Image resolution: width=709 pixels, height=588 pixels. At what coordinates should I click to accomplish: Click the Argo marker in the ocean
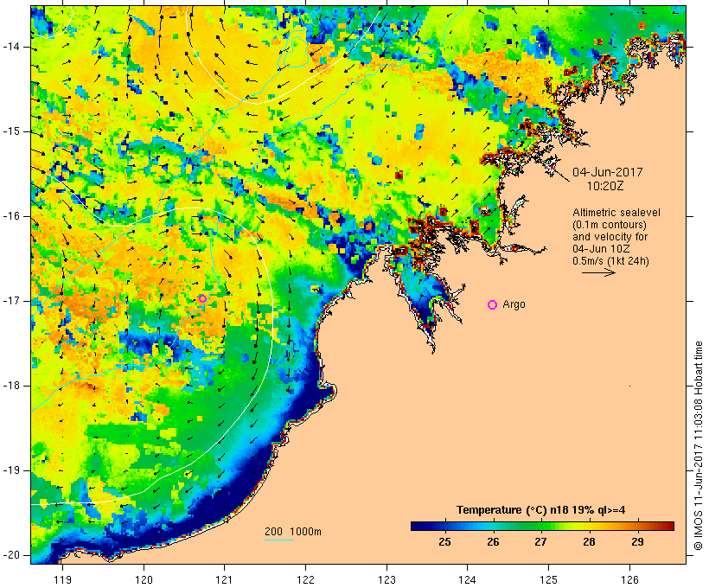(202, 298)
